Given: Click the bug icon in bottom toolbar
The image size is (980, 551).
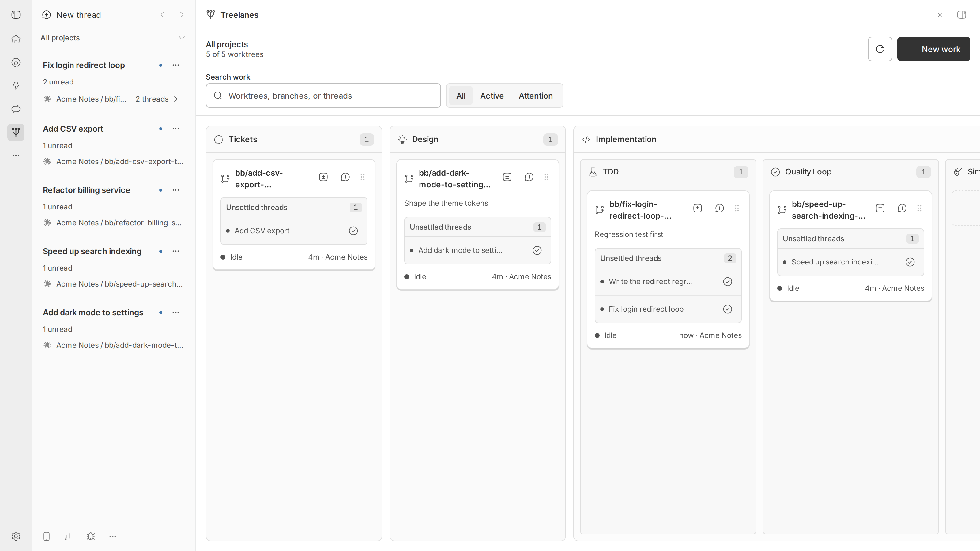Looking at the screenshot, I should (x=91, y=536).
